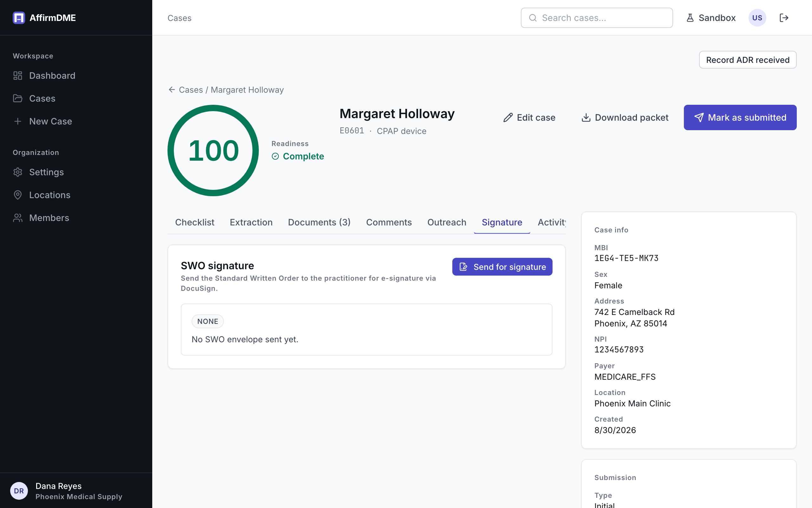This screenshot has width=812, height=508.
Task: Click the AffirmDME logo icon
Action: 19,18
